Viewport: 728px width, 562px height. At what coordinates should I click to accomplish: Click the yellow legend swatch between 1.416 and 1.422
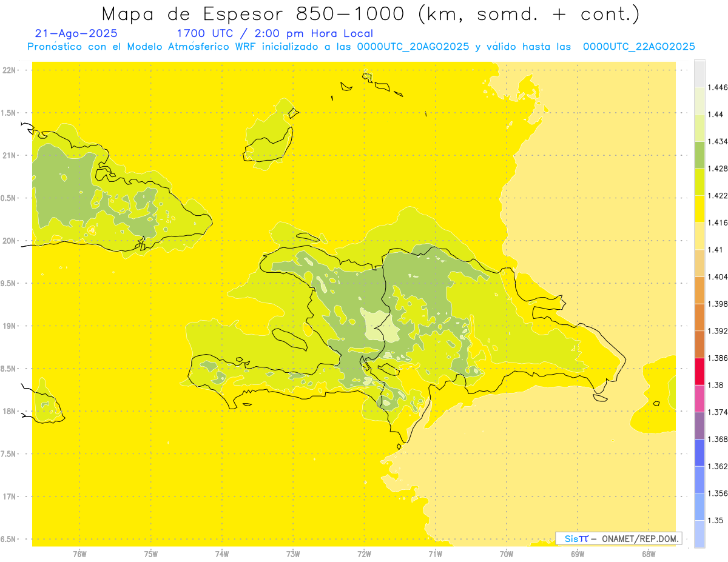click(x=699, y=209)
